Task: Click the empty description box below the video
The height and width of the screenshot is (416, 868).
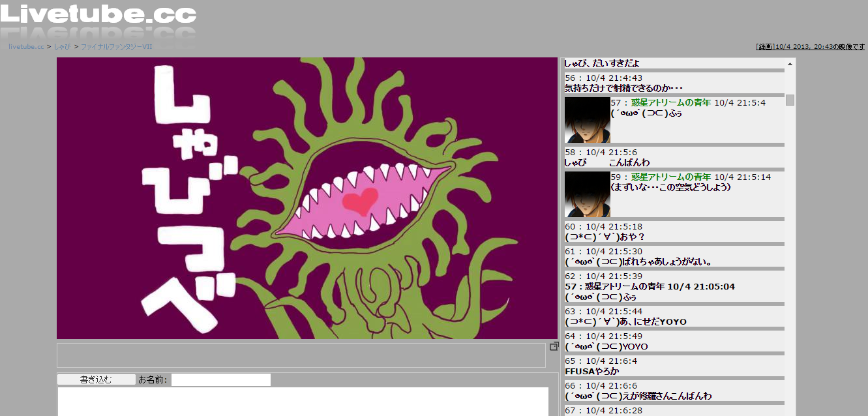Action: point(301,355)
